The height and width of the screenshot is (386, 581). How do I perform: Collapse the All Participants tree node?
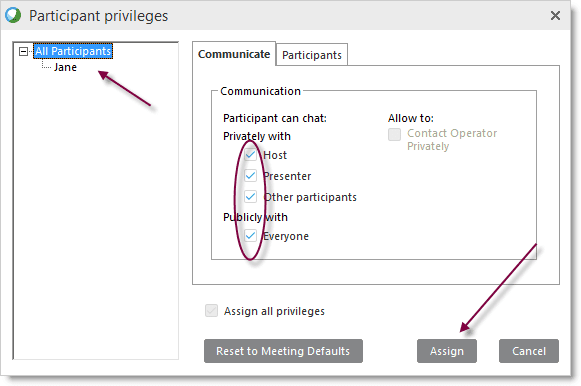tap(23, 51)
